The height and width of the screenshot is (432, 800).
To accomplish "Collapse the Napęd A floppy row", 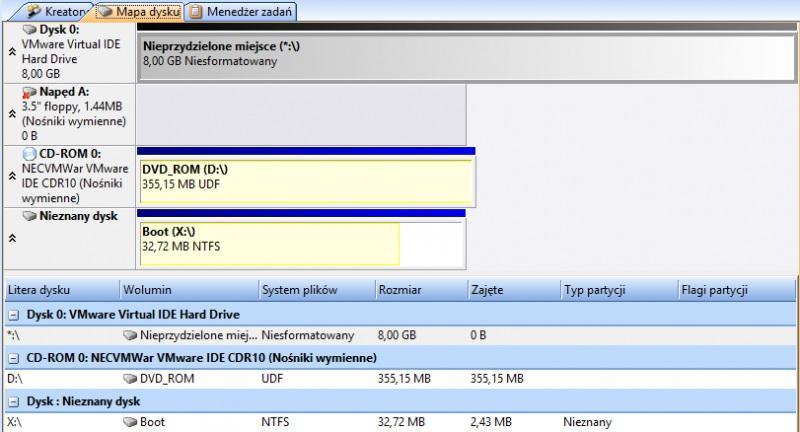I will [x=12, y=114].
